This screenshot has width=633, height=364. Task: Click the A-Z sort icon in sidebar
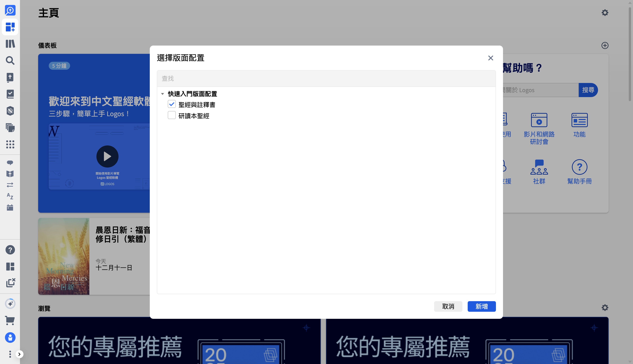[x=10, y=196]
